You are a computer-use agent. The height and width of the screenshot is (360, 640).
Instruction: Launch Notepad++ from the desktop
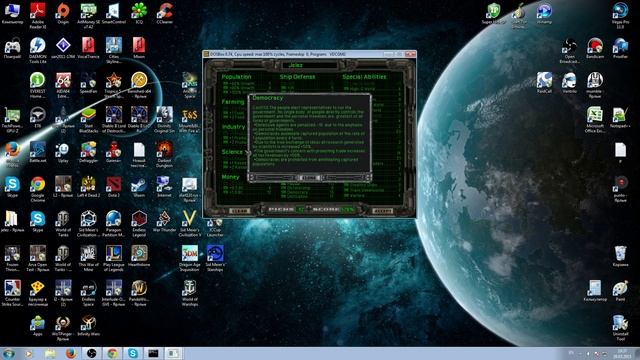620,117
